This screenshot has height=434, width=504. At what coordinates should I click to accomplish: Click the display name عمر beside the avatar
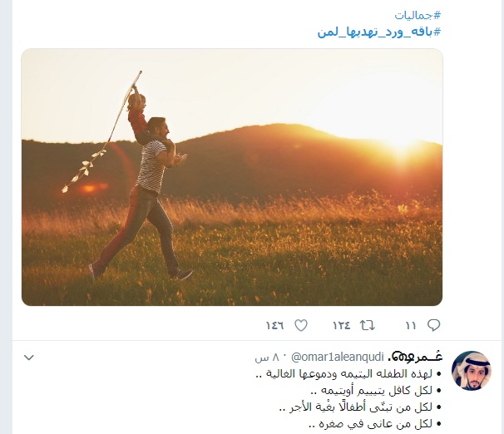click(415, 356)
